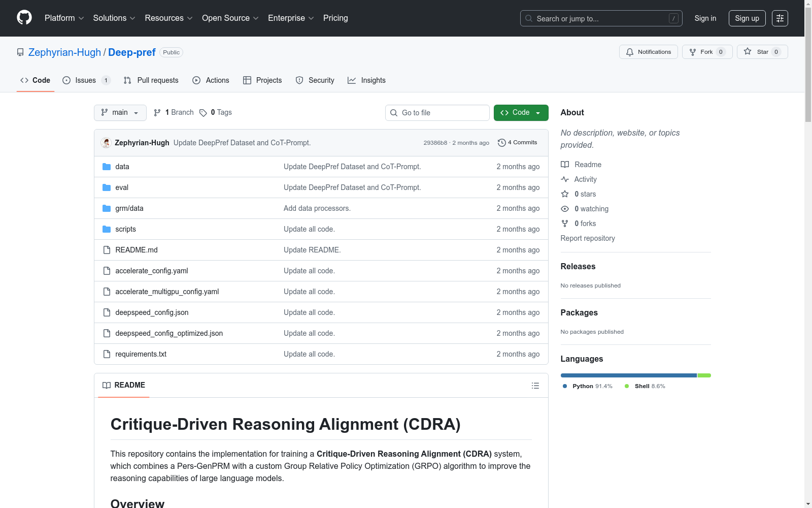Click the tag icon next to 0 Tags
Viewport: 812px width, 508px height.
coord(203,113)
